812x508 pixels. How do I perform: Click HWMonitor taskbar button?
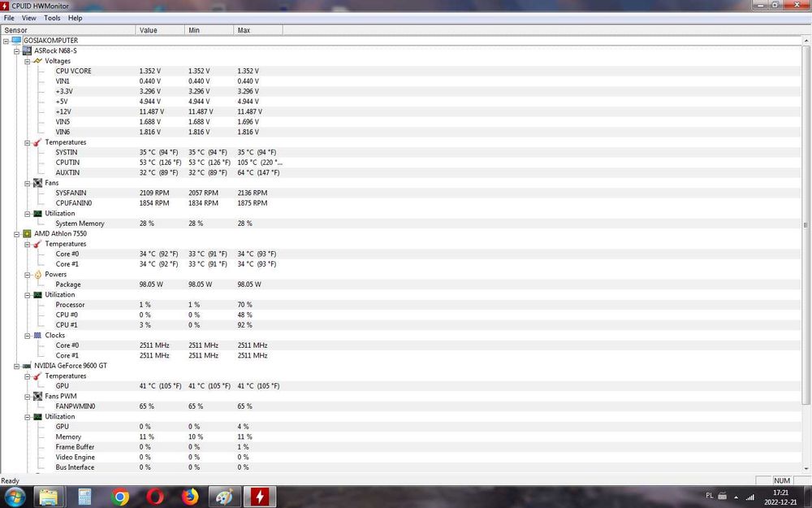pos(260,497)
